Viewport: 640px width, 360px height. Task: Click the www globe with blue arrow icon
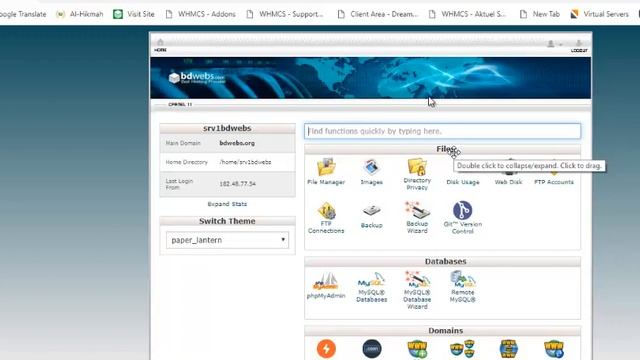(x=554, y=349)
